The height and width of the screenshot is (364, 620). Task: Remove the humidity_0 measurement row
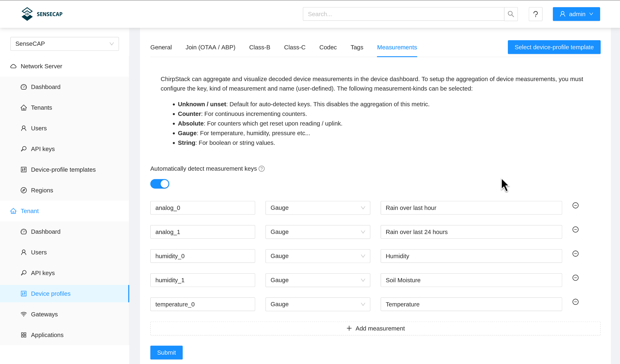[575, 254]
